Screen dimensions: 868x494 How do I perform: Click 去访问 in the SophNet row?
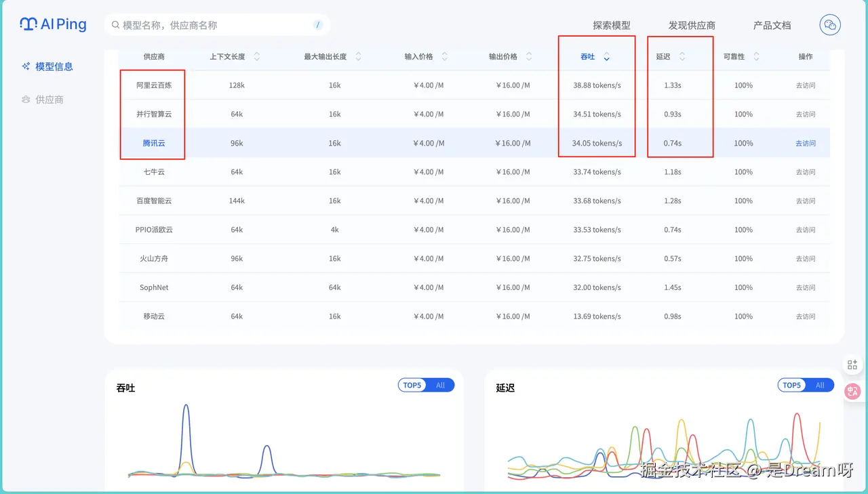pos(806,287)
